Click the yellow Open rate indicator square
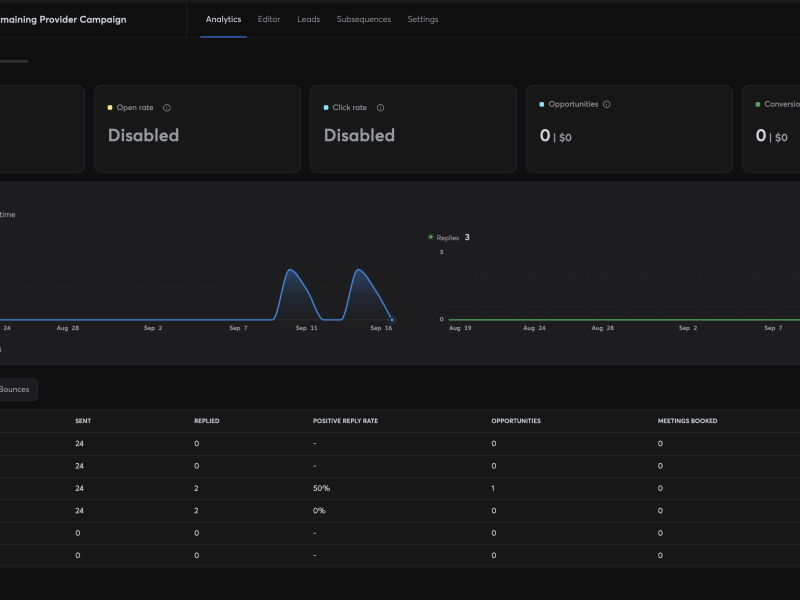800x600 pixels. (x=110, y=108)
